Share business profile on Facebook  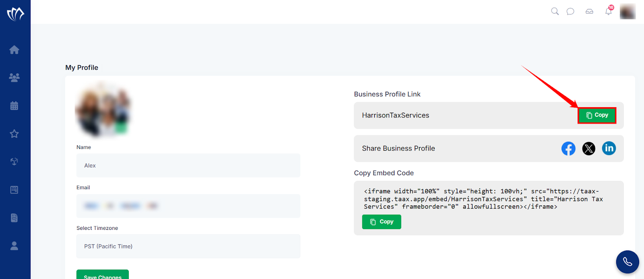[x=568, y=149]
